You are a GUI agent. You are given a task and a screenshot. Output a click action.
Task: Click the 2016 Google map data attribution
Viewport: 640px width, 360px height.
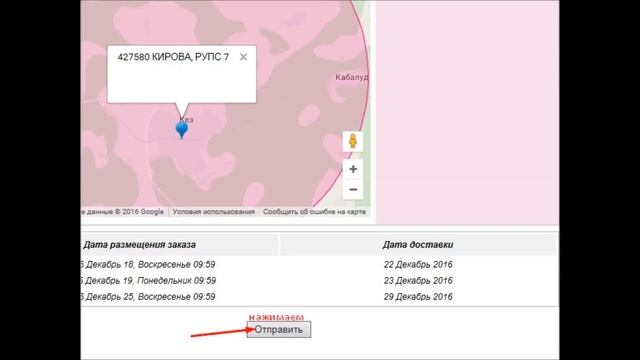pyautogui.click(x=122, y=212)
